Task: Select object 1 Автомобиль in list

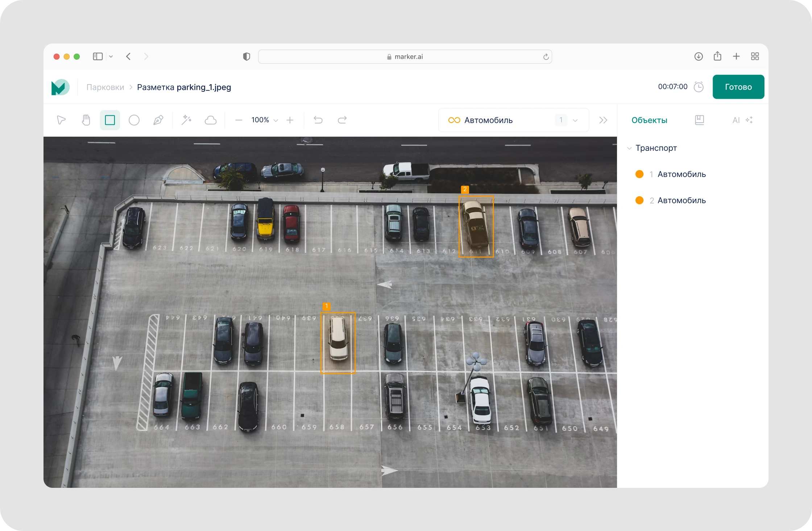Action: pos(677,174)
